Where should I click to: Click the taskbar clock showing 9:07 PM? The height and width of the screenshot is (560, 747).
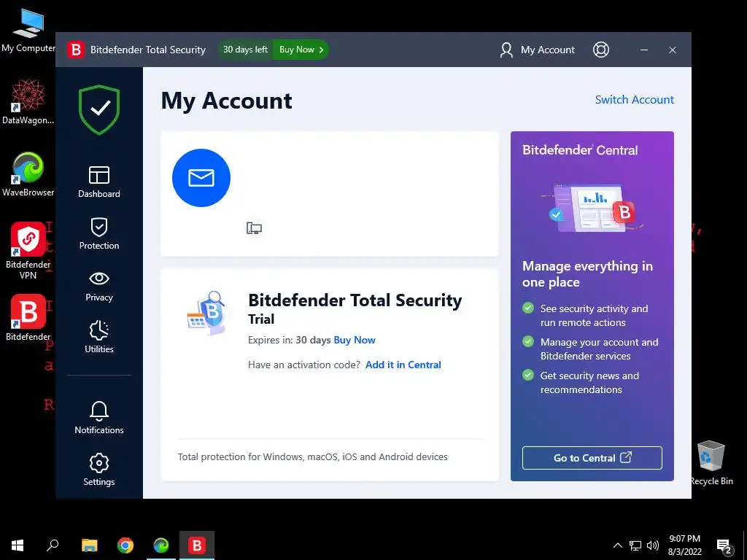[x=684, y=545]
